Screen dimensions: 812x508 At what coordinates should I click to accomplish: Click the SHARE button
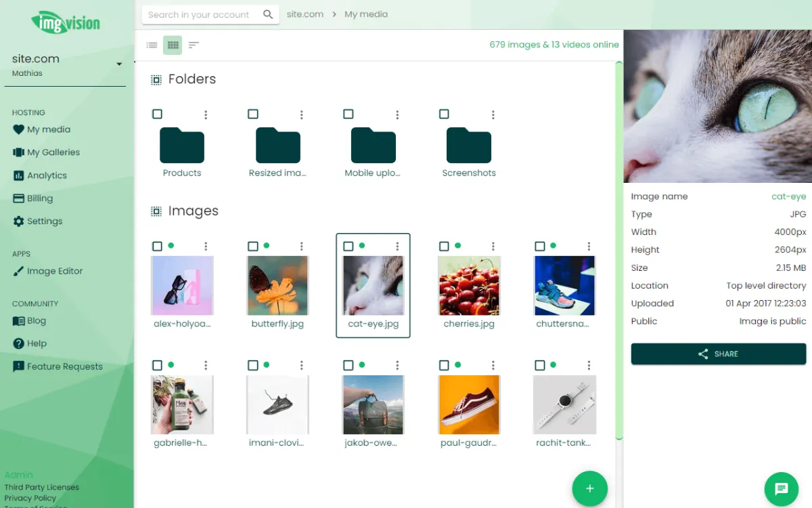(719, 354)
